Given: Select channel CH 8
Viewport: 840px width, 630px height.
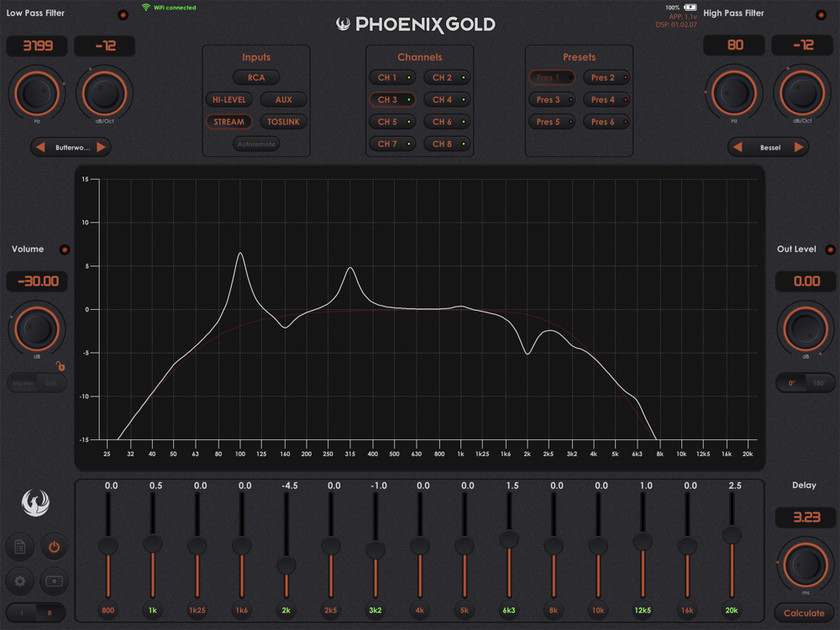Looking at the screenshot, I should click(447, 144).
